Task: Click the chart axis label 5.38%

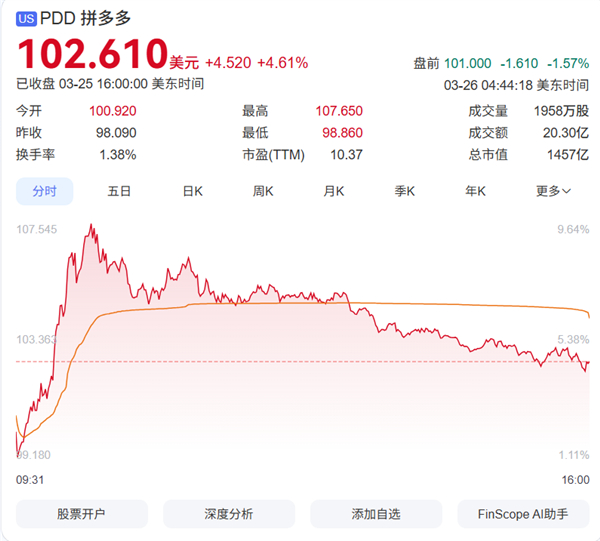Action: tap(573, 339)
